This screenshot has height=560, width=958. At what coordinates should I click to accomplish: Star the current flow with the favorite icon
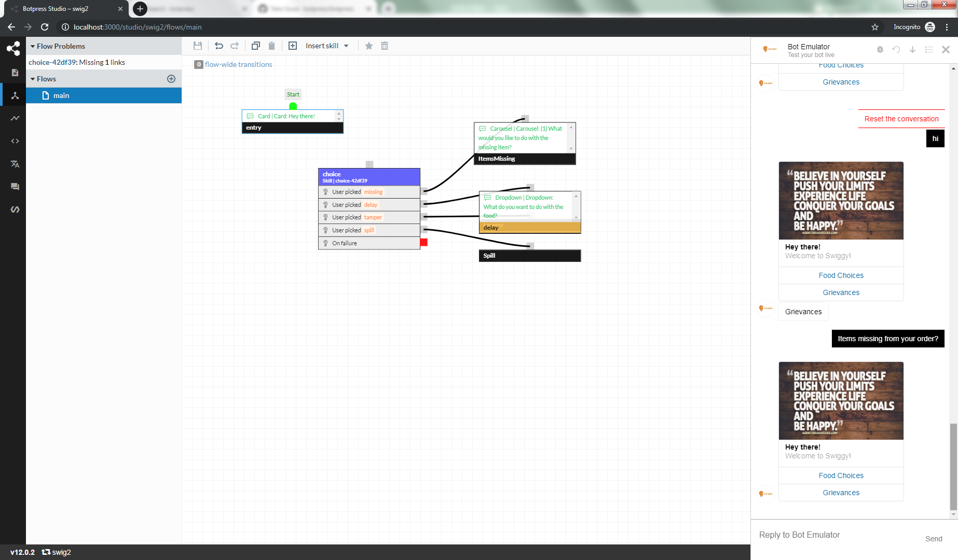point(368,46)
